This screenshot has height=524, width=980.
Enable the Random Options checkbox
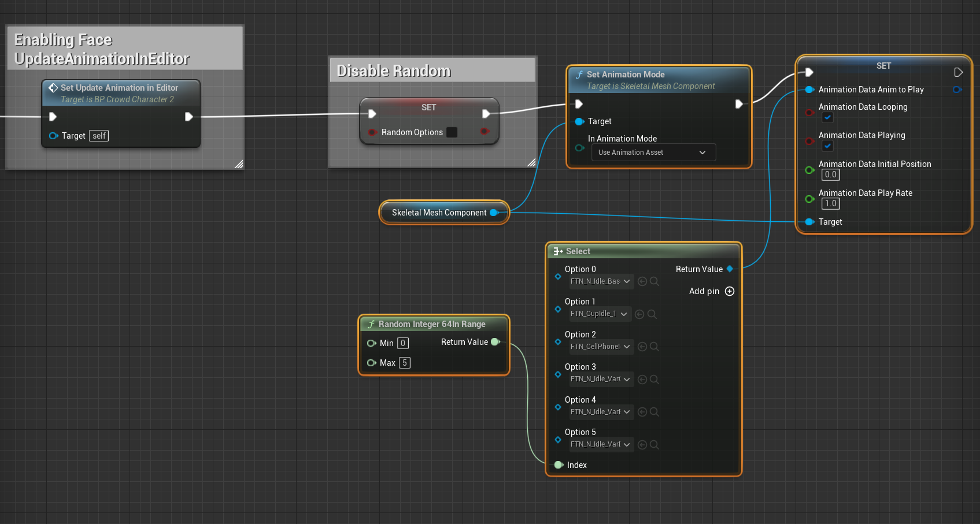[452, 132]
